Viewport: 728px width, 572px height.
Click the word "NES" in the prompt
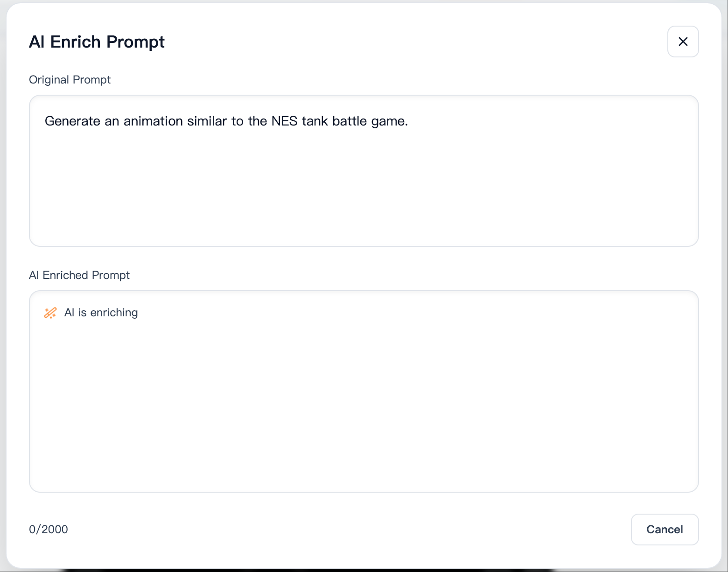(284, 121)
